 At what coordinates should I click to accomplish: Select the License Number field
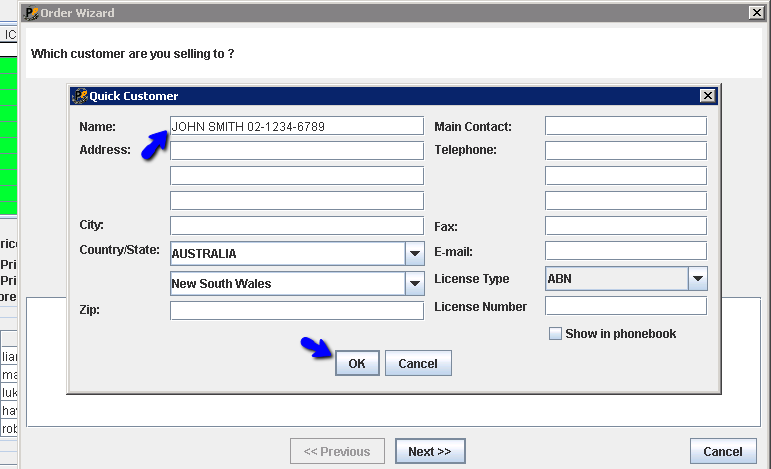625,306
